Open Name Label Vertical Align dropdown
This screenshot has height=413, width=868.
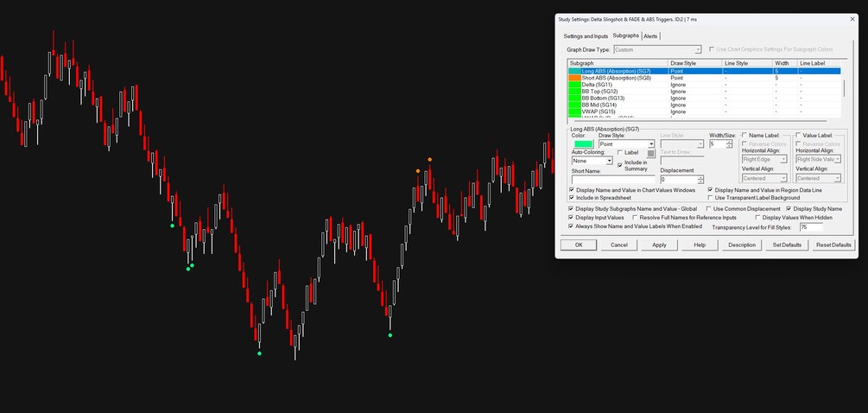764,178
